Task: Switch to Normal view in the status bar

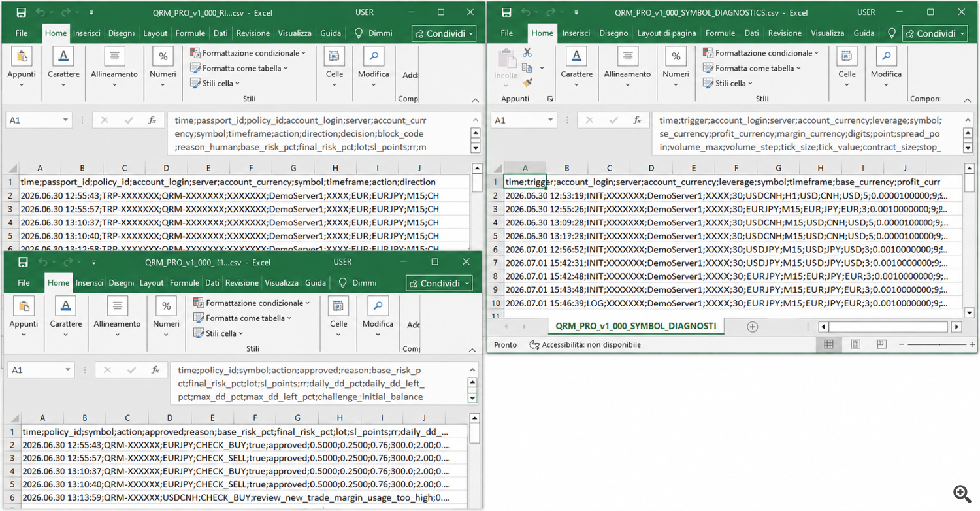Action: pyautogui.click(x=828, y=344)
